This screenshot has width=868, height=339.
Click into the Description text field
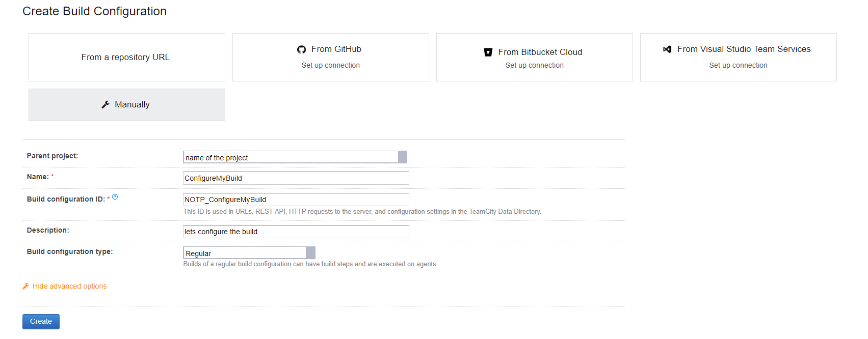(x=296, y=232)
